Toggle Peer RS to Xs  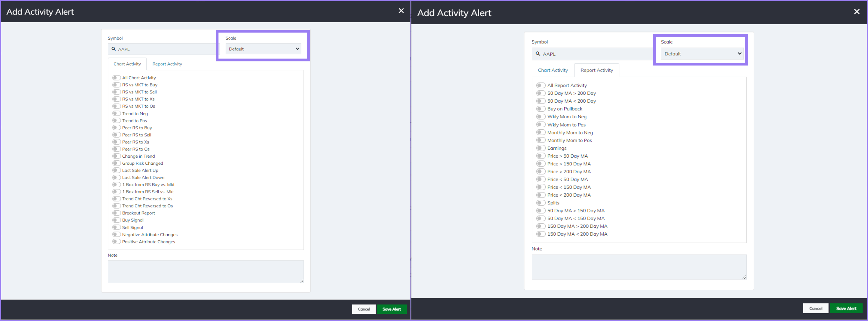(x=116, y=142)
